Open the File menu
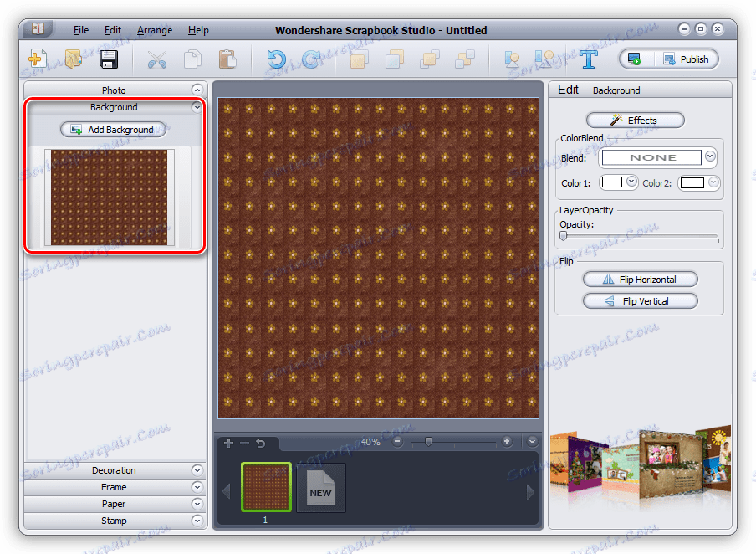 (x=81, y=30)
